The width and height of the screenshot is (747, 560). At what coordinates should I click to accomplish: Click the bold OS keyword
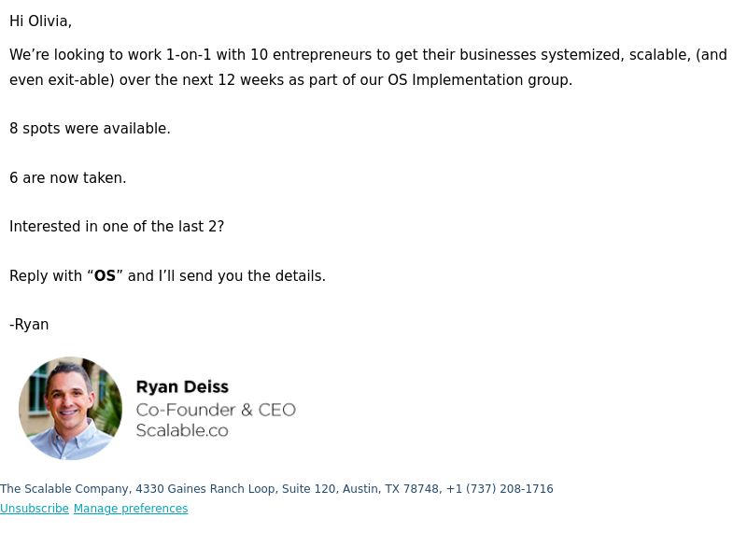pyautogui.click(x=105, y=275)
